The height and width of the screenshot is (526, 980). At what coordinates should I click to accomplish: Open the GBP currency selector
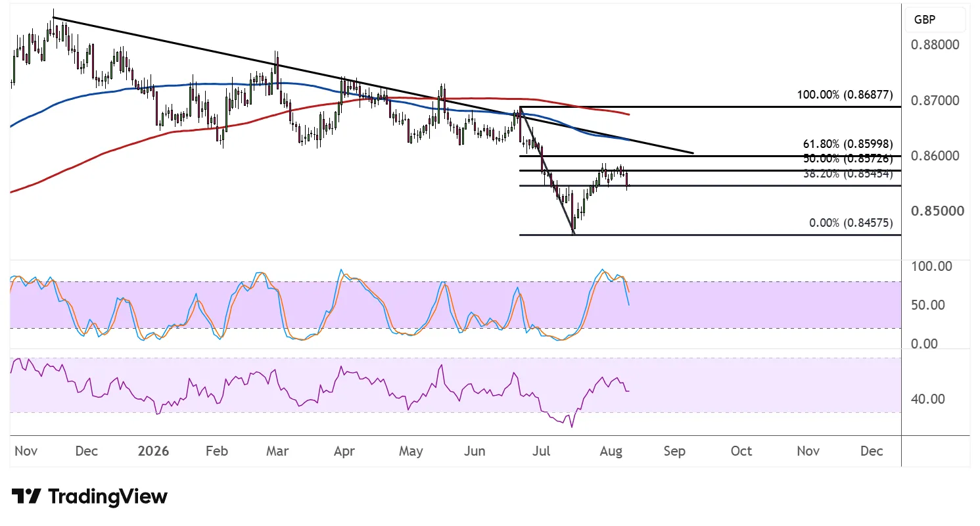coord(934,20)
